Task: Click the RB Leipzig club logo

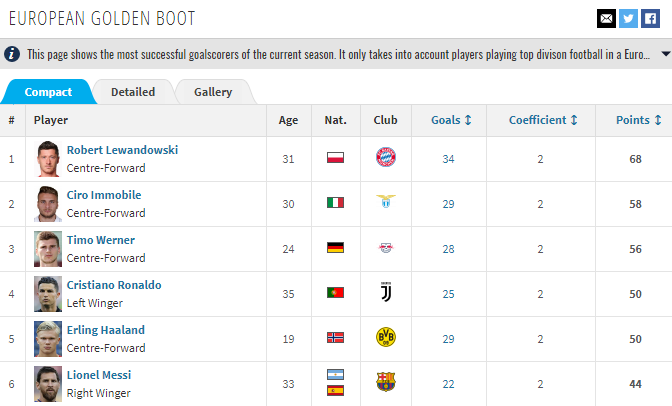Action: point(386,247)
